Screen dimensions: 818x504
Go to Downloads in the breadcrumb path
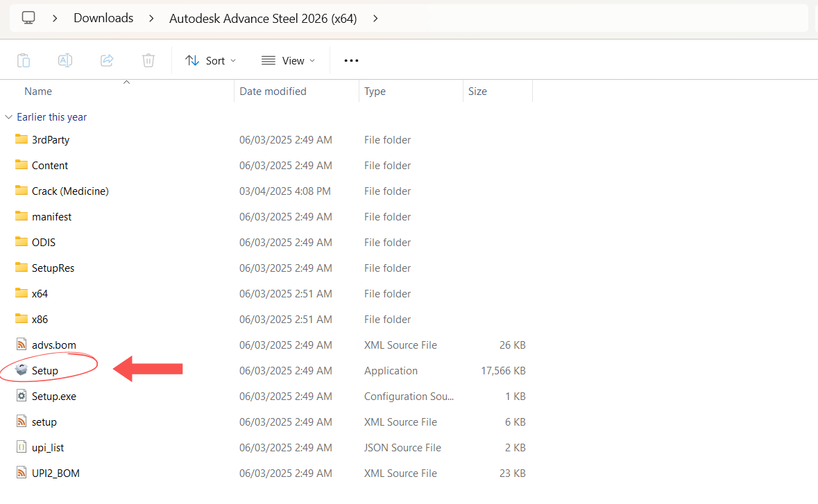(x=103, y=18)
